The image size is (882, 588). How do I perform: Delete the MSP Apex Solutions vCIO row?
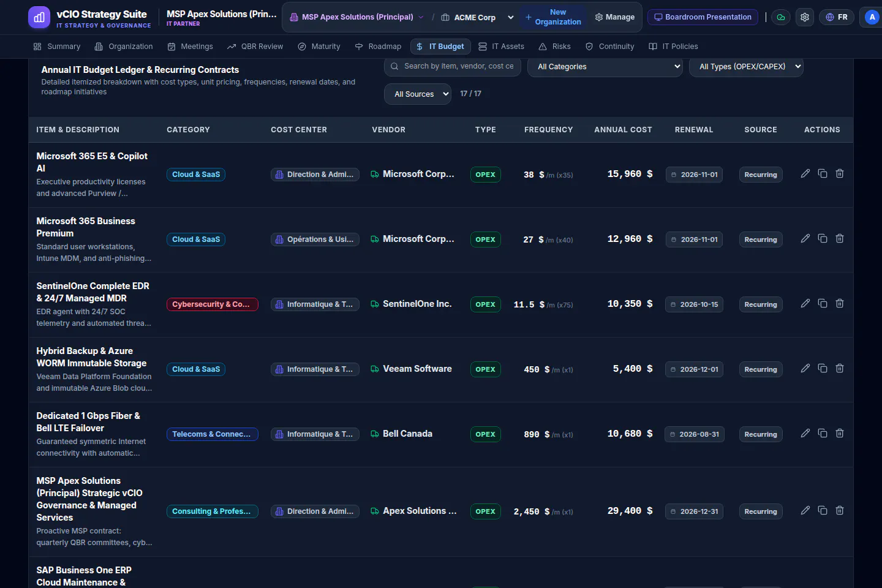click(840, 510)
